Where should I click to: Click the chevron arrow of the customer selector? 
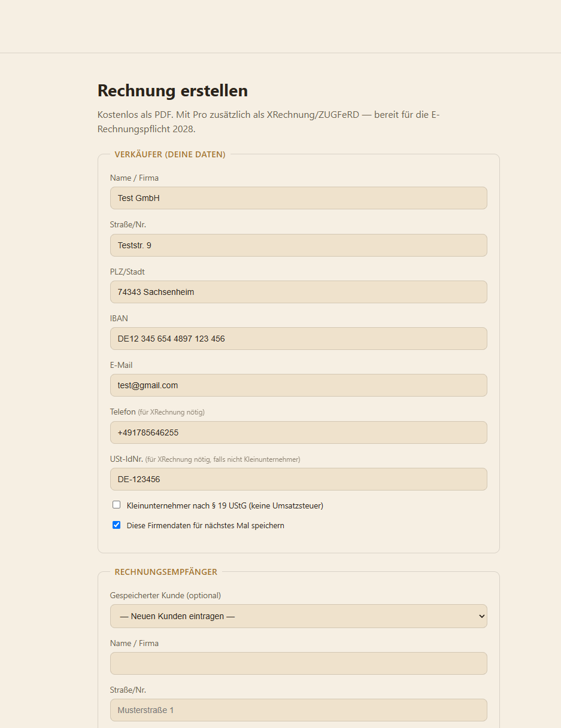point(480,616)
